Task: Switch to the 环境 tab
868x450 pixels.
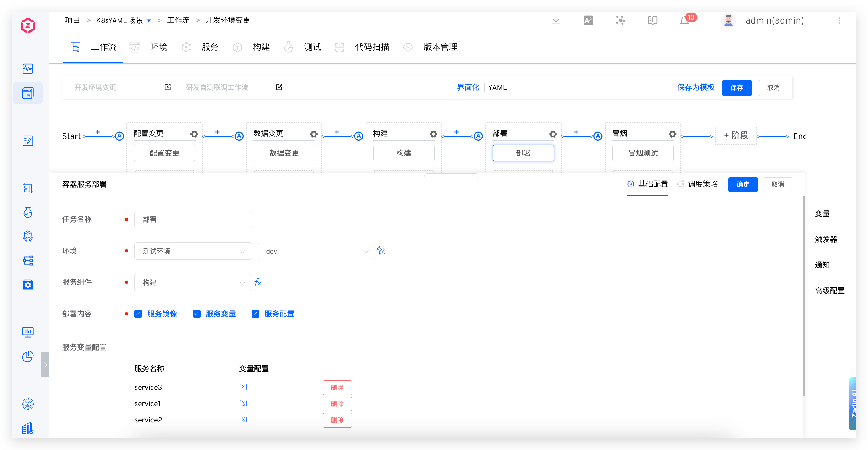Action: (x=159, y=47)
